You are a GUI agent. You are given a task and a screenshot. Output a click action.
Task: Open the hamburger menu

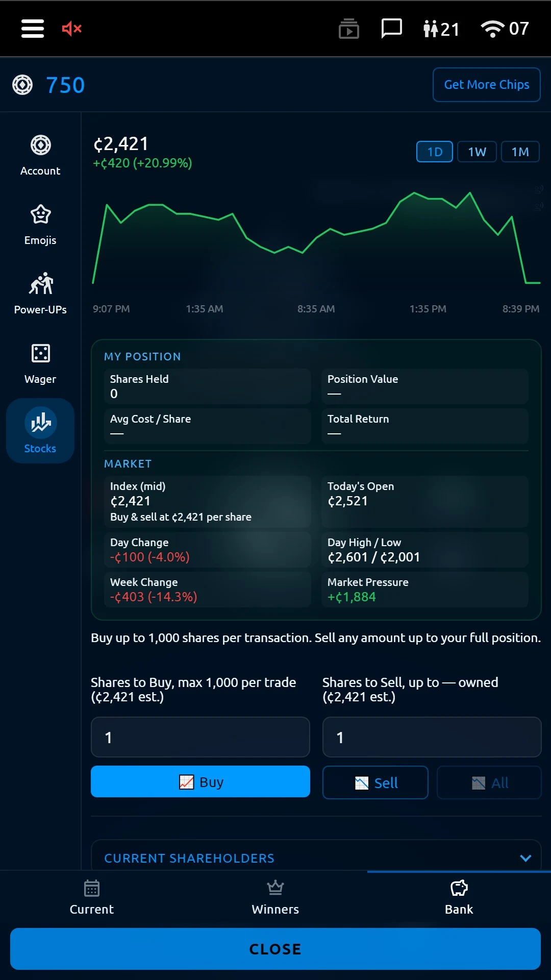33,29
